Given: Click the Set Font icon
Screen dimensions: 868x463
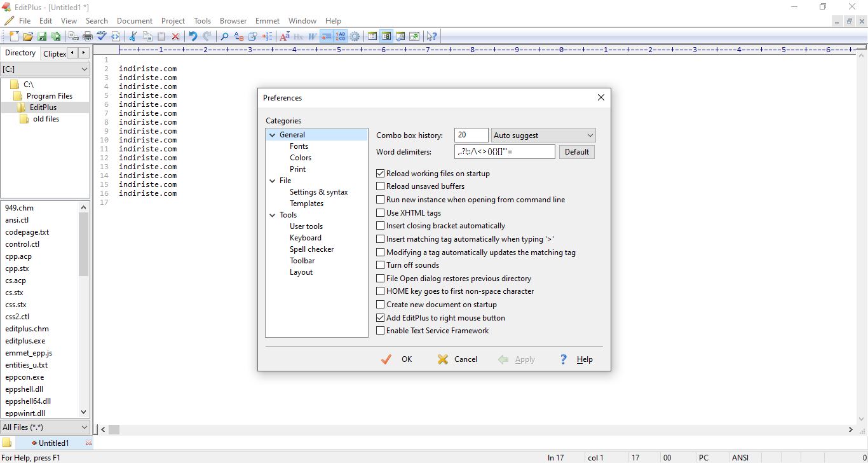Looking at the screenshot, I should [284, 36].
